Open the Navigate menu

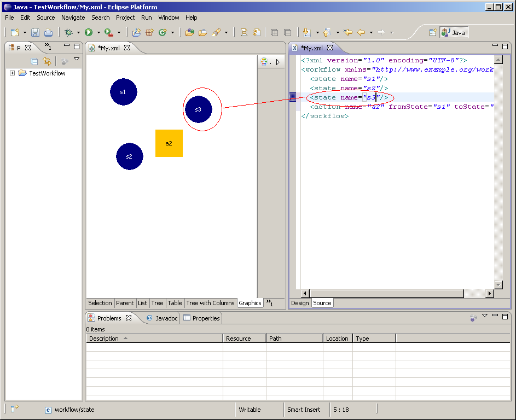(x=73, y=17)
